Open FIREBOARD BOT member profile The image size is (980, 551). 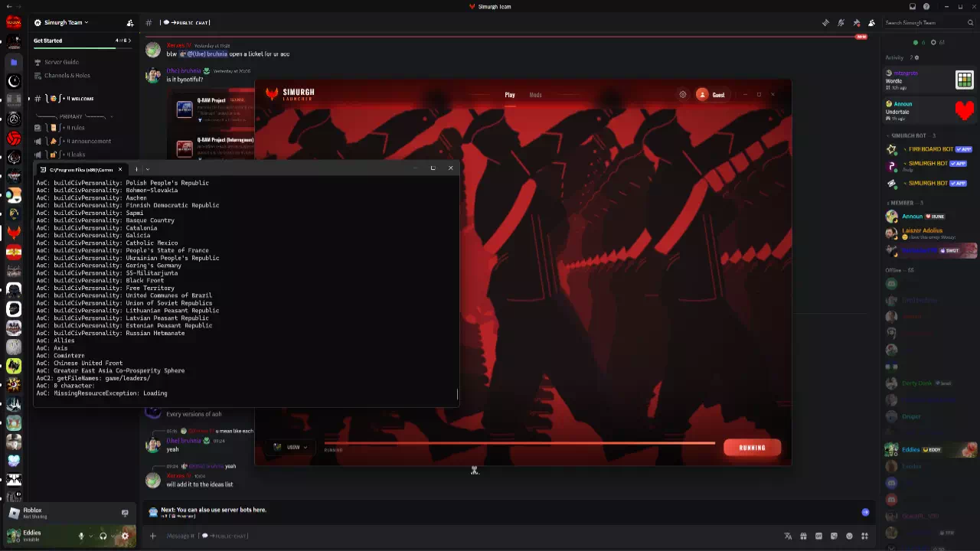pyautogui.click(x=929, y=149)
